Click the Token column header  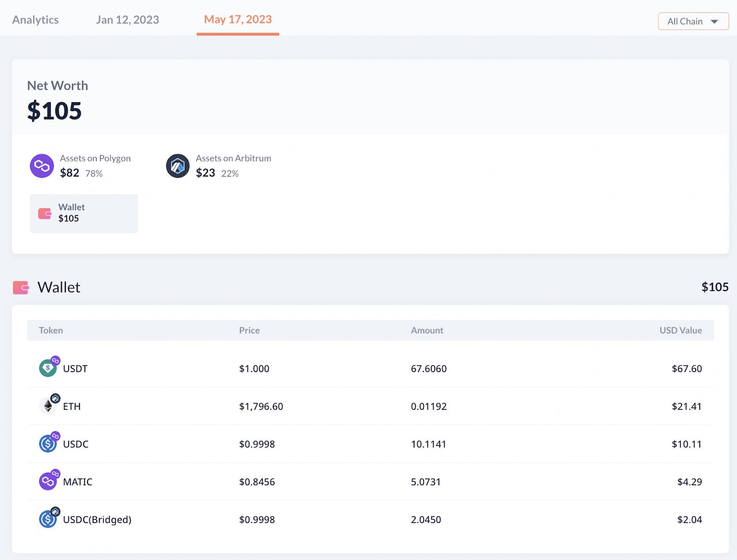[51, 330]
